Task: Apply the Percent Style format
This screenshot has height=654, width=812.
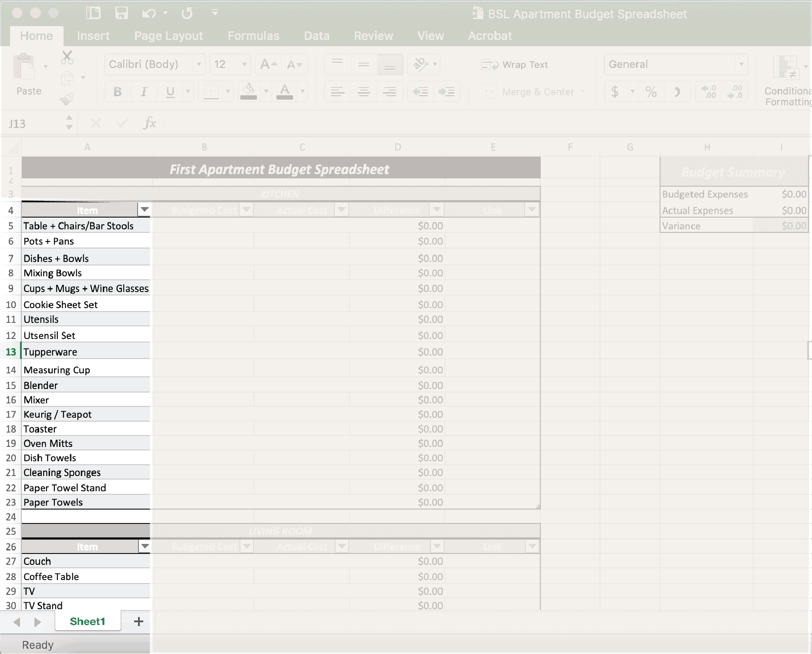Action: click(651, 92)
